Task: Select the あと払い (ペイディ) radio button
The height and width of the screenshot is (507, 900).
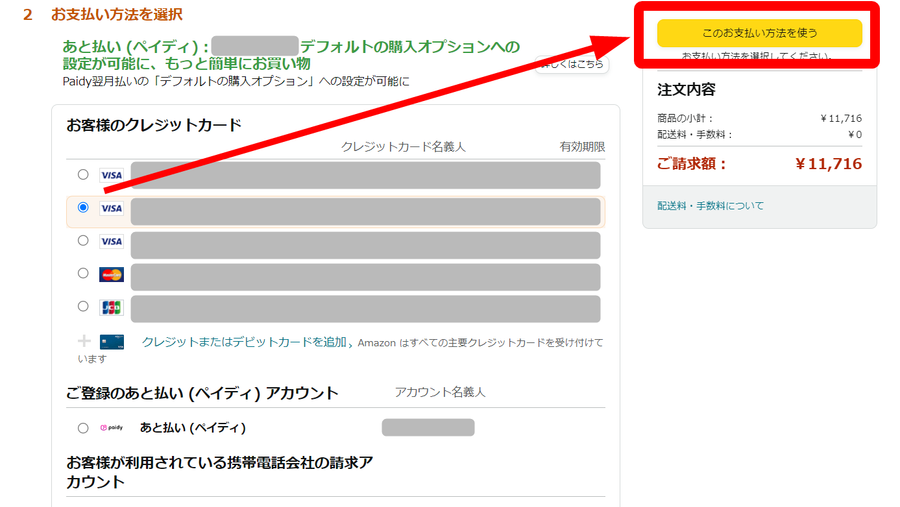Action: pyautogui.click(x=83, y=428)
